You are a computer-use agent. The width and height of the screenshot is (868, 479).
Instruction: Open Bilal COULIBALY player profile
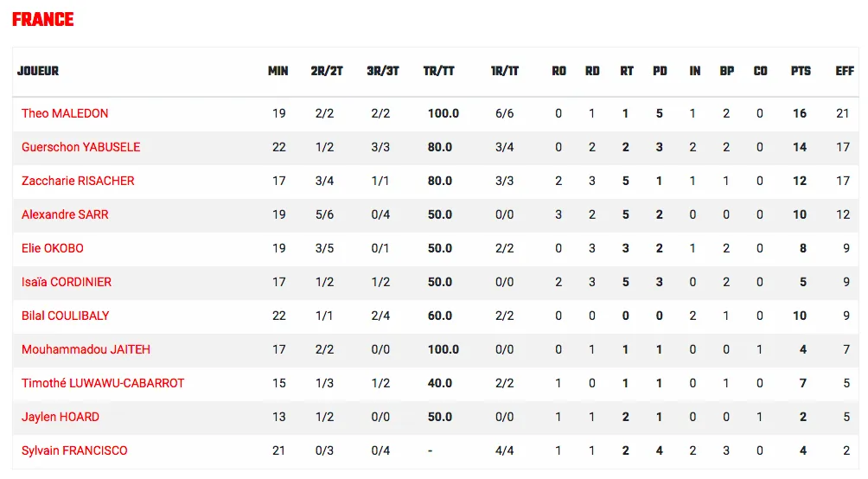click(66, 316)
